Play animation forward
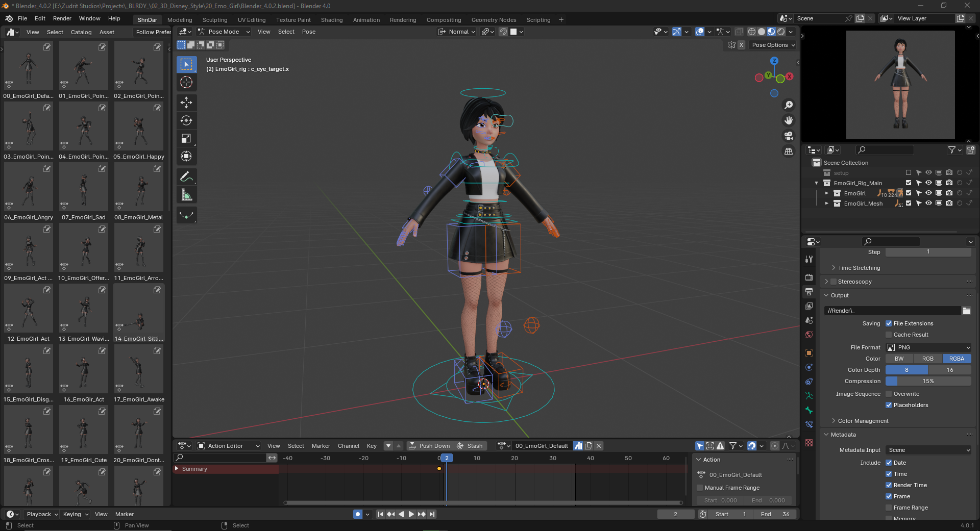The image size is (980, 531). [x=411, y=514]
